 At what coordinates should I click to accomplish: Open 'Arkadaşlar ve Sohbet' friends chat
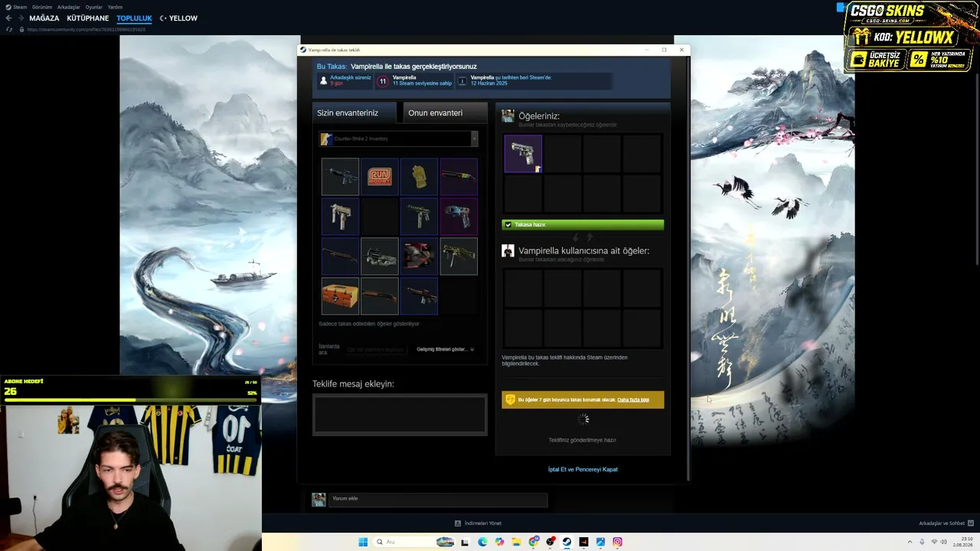tap(945, 523)
